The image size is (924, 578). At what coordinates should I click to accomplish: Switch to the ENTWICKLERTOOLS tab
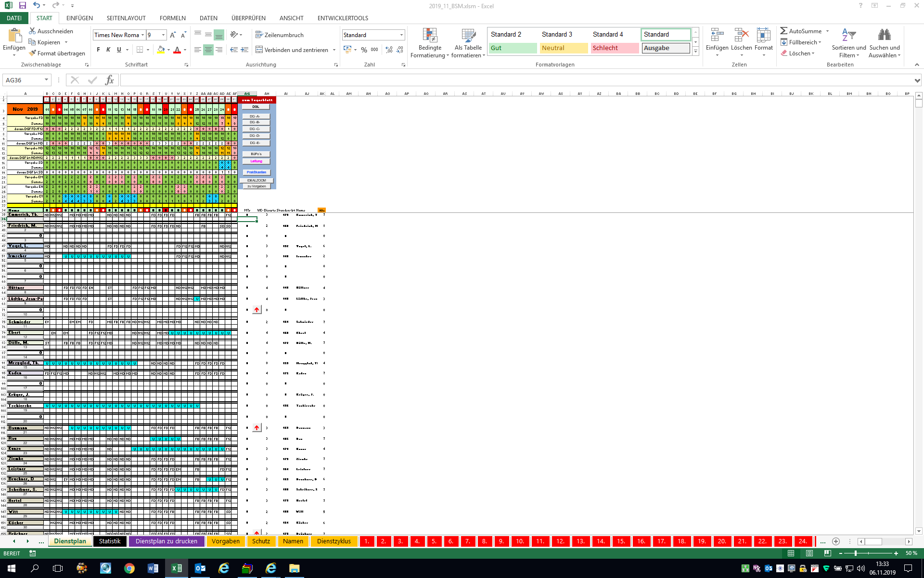tap(343, 18)
